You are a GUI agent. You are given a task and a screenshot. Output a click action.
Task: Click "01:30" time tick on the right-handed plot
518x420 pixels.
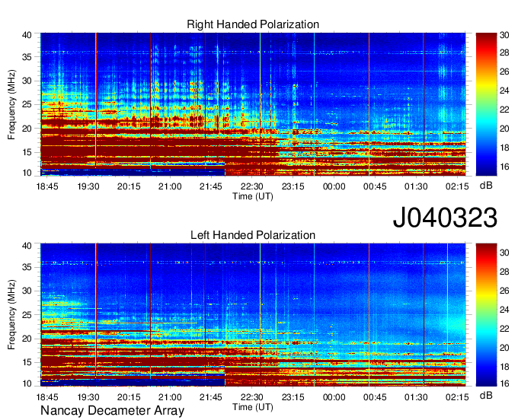click(x=416, y=186)
